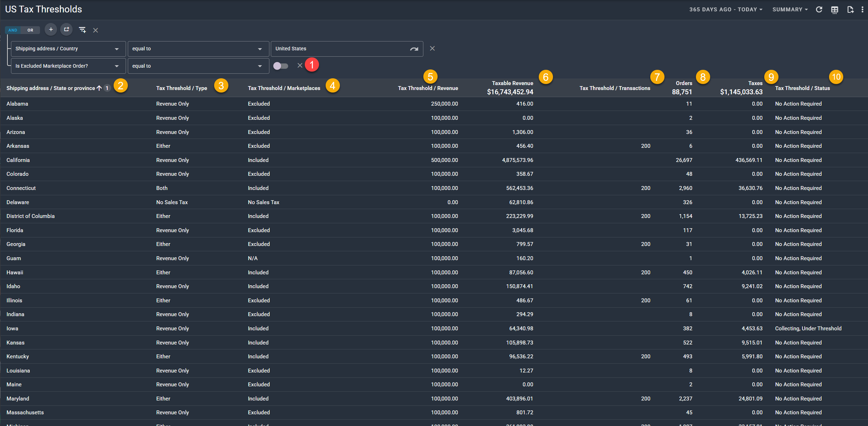Click the add filter group icon
The width and height of the screenshot is (868, 426).
(x=67, y=30)
